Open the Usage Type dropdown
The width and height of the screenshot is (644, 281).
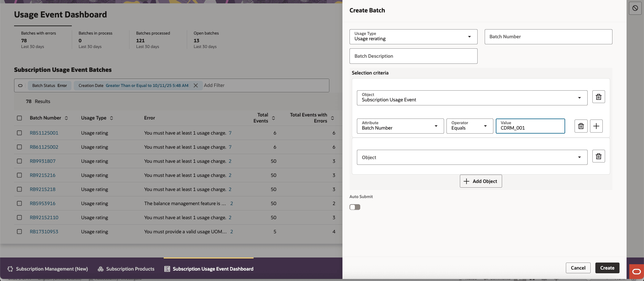coord(413,37)
